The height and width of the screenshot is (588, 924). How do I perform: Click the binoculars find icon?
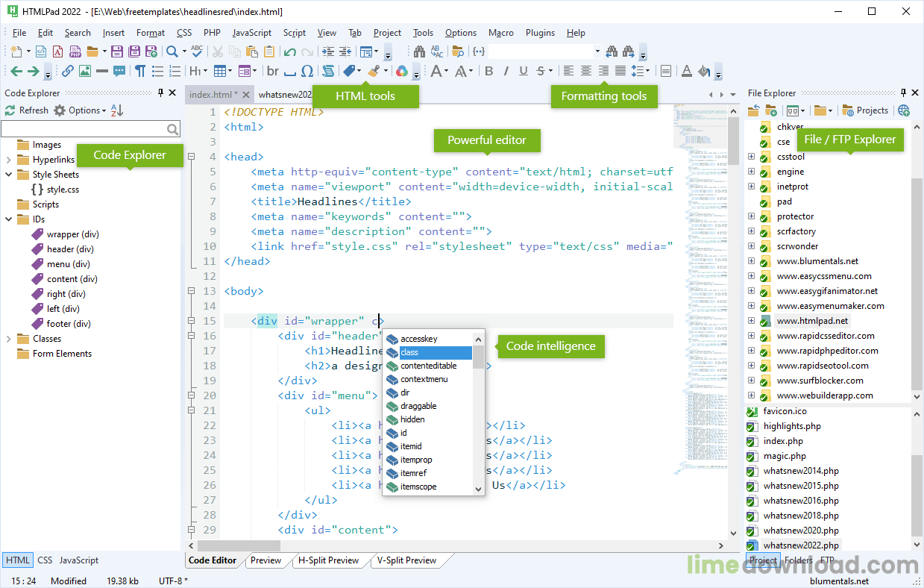coord(419,51)
